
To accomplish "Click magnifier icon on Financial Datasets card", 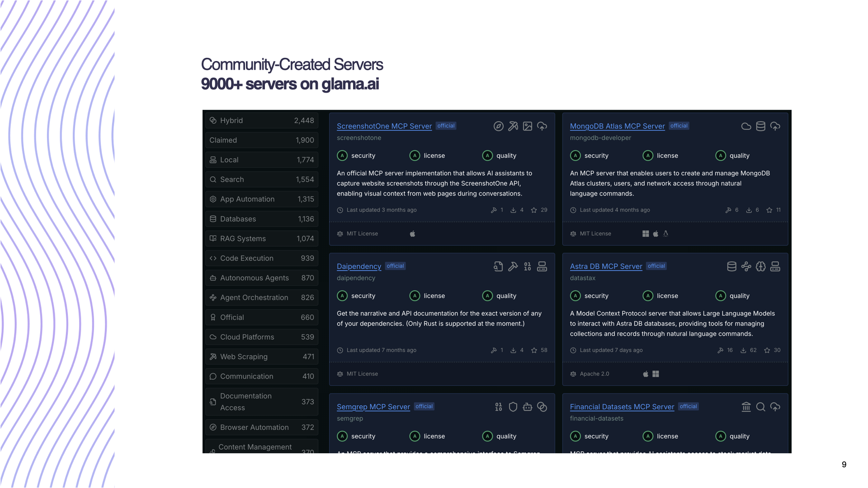I will point(760,407).
